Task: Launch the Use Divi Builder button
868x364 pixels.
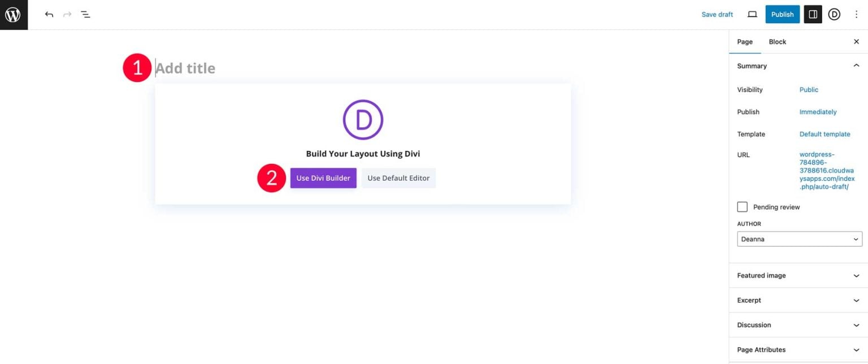Action: [323, 178]
